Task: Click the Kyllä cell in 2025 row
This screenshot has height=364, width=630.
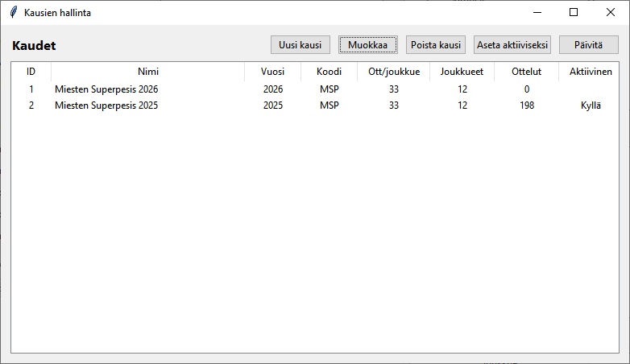Action: pyautogui.click(x=591, y=105)
